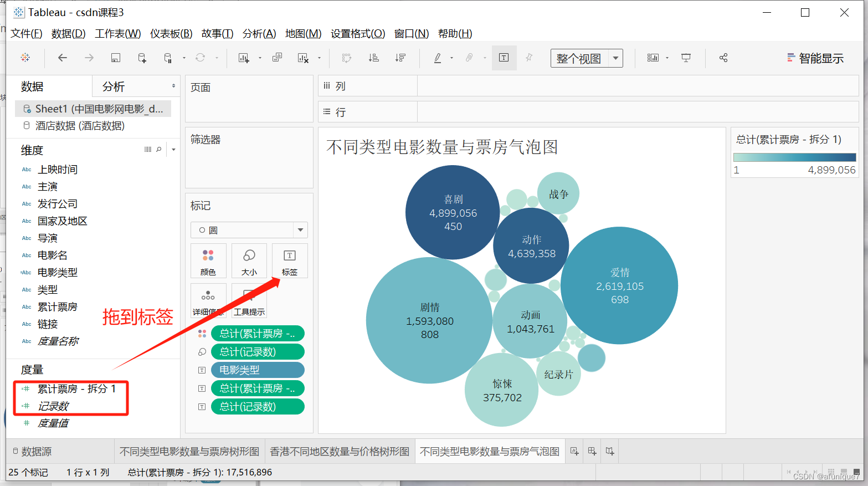The height and width of the screenshot is (486, 868).
Task: Switch to 香港不同地区数量与价格树形图 sheet tab
Action: click(340, 452)
